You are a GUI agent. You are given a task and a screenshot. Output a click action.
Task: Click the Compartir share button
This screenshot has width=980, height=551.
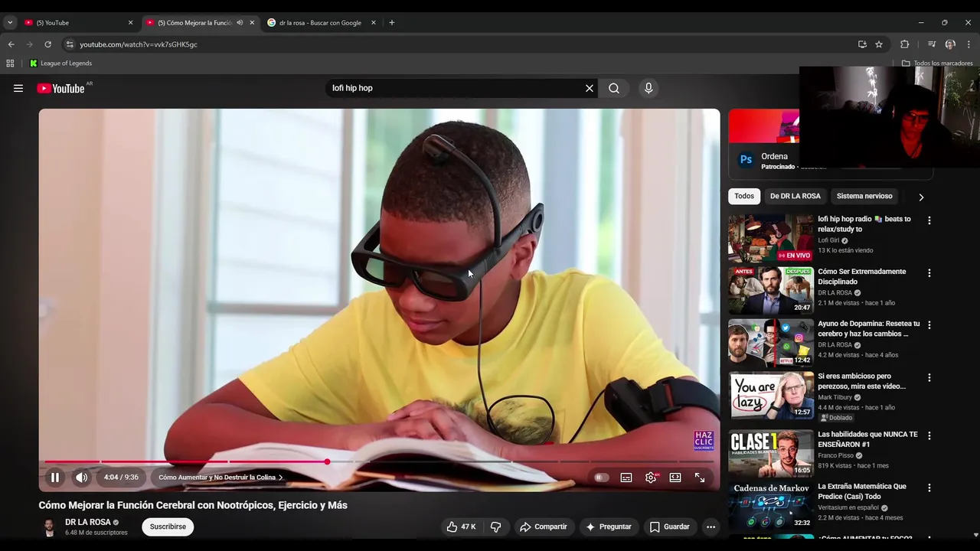coord(543,527)
